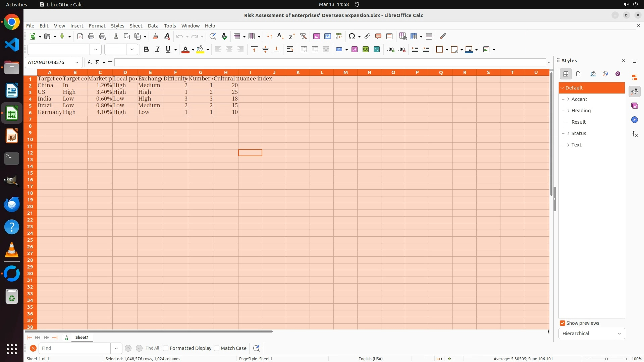Click the Bold formatting icon

[x=146, y=50]
